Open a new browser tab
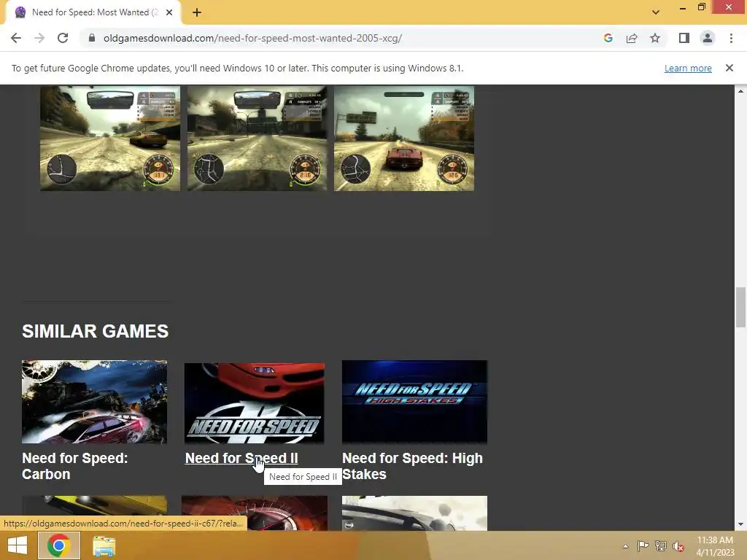747x560 pixels. [x=197, y=13]
